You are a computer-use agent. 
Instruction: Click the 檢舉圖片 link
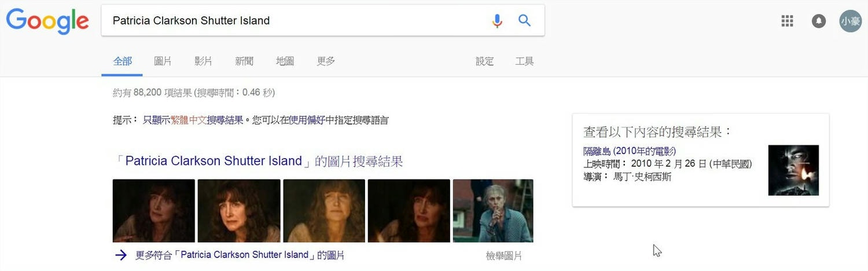[504, 255]
